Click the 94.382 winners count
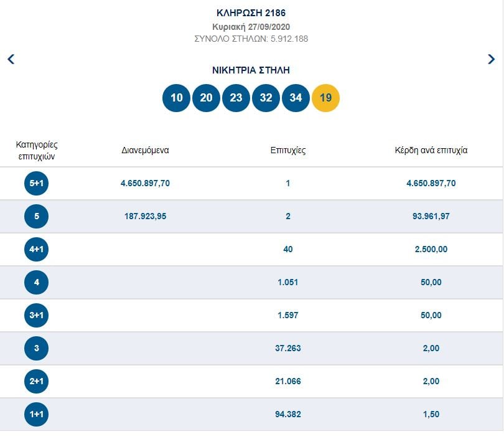504x439 pixels. click(x=288, y=415)
